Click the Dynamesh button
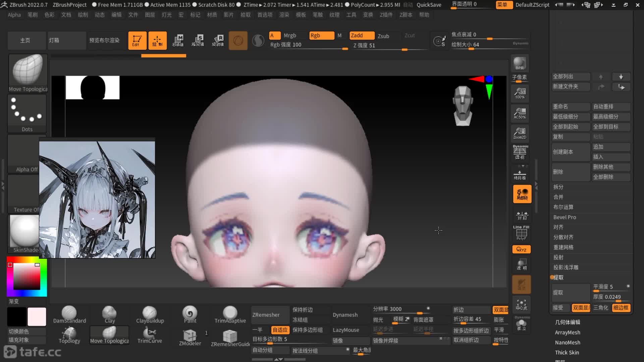Viewport: 644px width, 362px height. coord(350,315)
